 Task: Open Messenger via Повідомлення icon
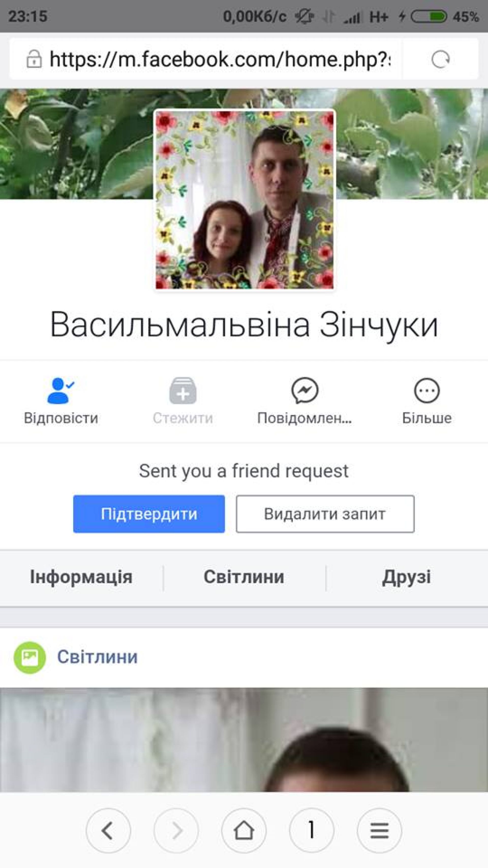pos(305,391)
